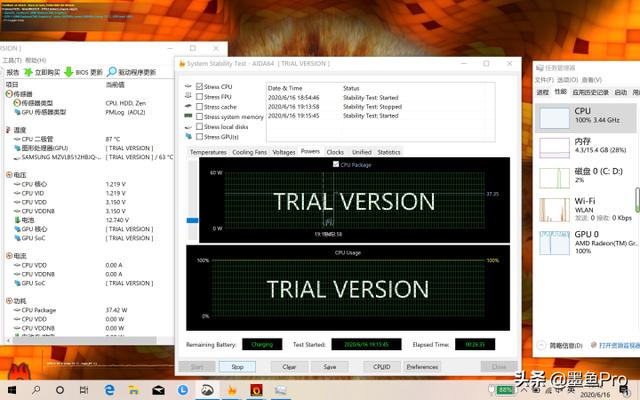Open the 帮助(H) menu in AIDA64
This screenshot has width=640, height=400.
[36, 60]
